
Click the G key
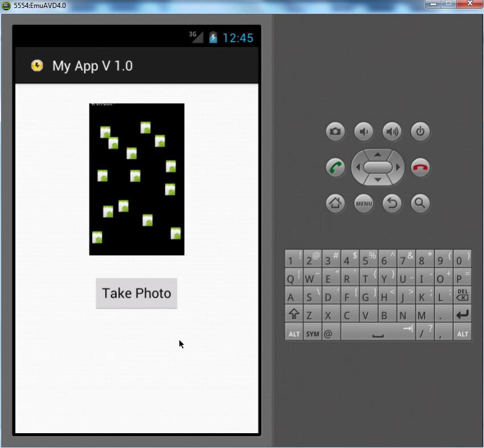tap(369, 295)
